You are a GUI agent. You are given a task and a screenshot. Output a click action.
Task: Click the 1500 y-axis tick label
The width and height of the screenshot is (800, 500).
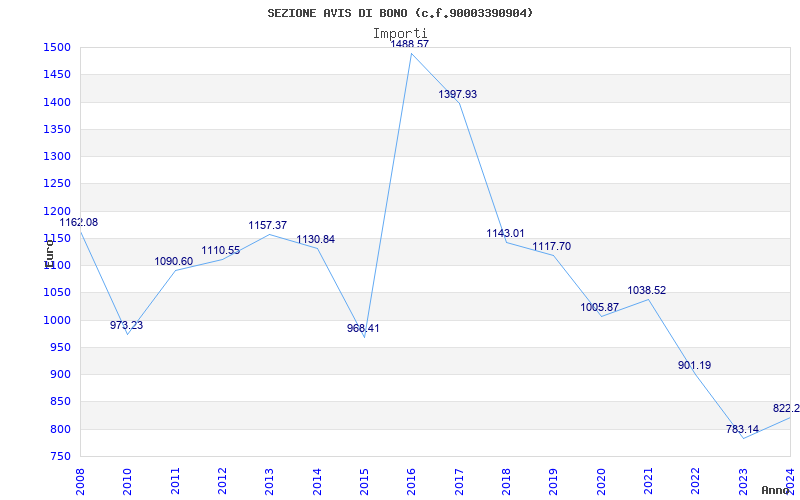pyautogui.click(x=57, y=48)
